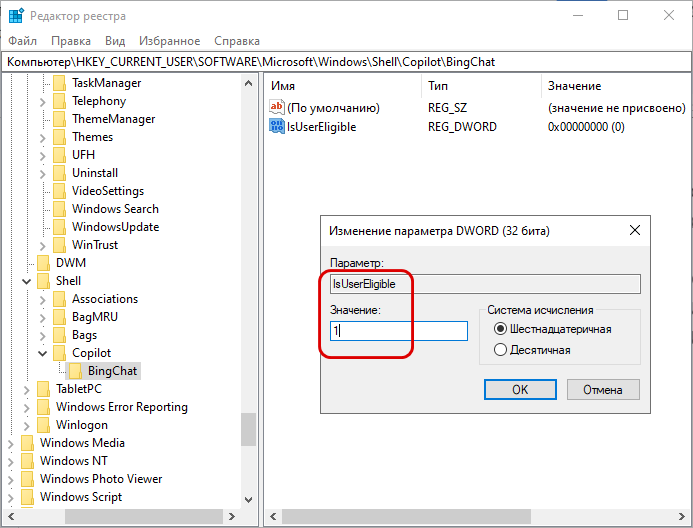Click the DWM folder icon

43,263
